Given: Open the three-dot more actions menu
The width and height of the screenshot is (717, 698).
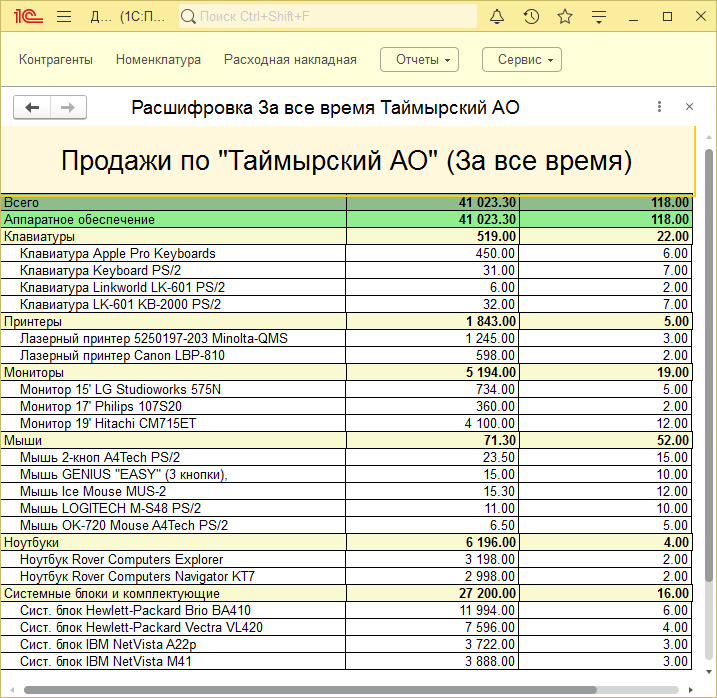Looking at the screenshot, I should click(x=659, y=107).
